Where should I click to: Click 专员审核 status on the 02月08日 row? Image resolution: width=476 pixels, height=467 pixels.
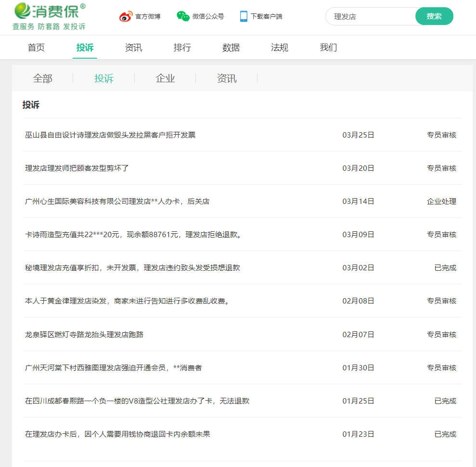coord(442,301)
